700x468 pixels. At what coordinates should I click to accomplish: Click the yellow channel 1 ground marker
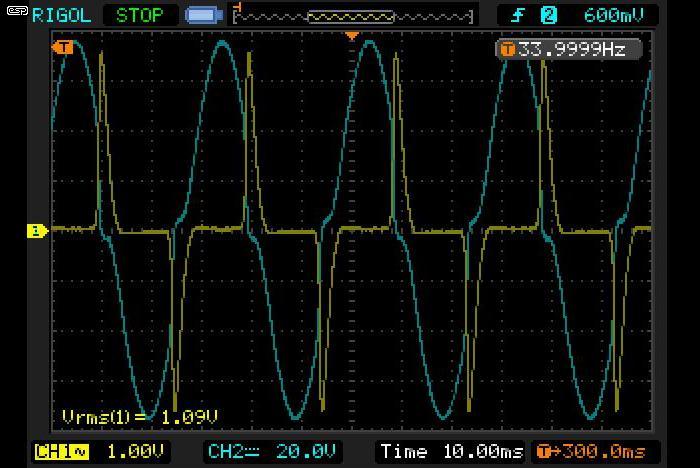pyautogui.click(x=37, y=231)
